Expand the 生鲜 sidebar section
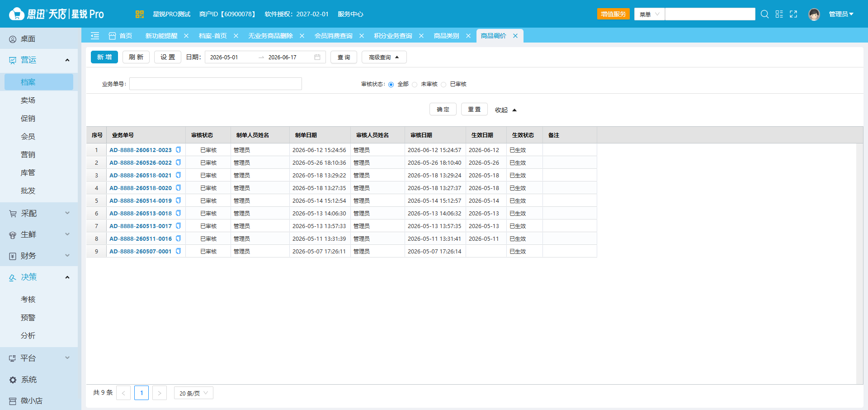The width and height of the screenshot is (868, 410). pos(67,234)
